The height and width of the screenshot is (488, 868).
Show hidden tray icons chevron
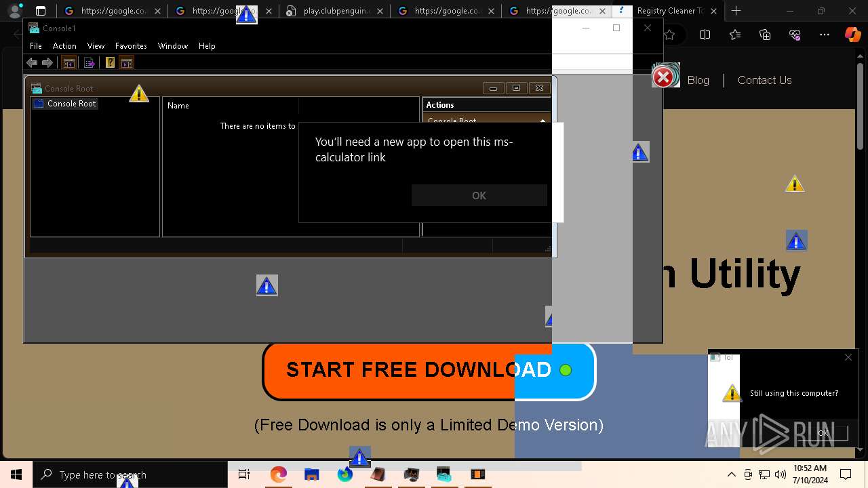[x=731, y=474]
